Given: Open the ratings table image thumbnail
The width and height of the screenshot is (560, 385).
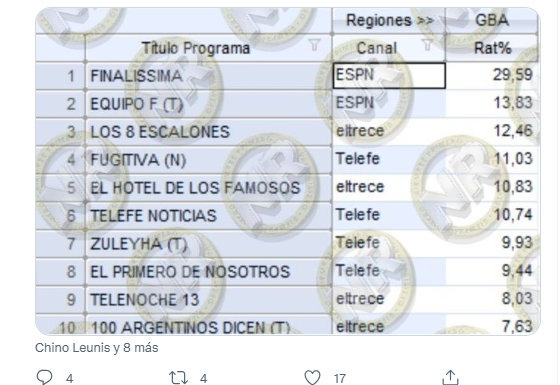Looking at the screenshot, I should [288, 171].
